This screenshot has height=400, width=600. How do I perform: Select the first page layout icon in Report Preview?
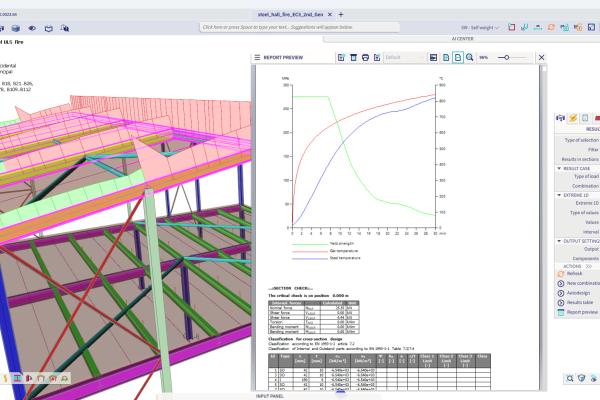(446, 57)
